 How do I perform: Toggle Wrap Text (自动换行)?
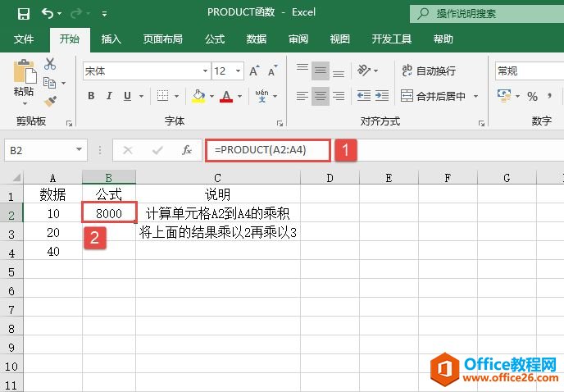(428, 71)
